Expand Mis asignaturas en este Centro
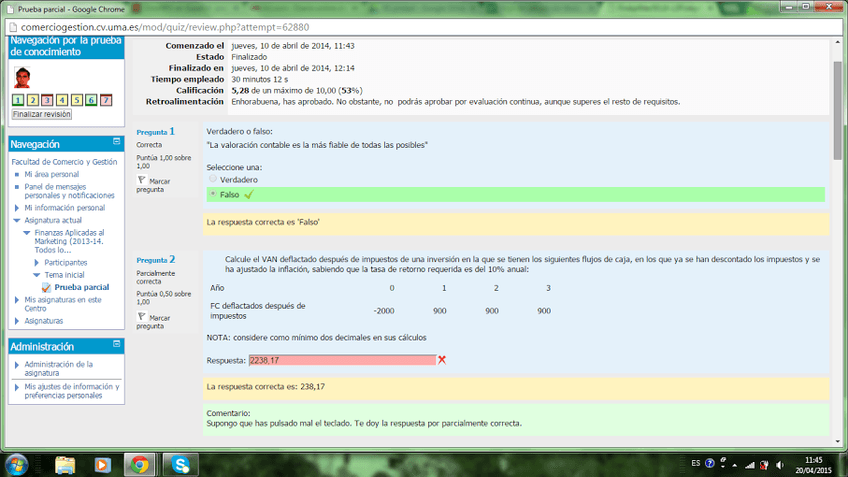Screen dimensions: 848x477 point(17,300)
